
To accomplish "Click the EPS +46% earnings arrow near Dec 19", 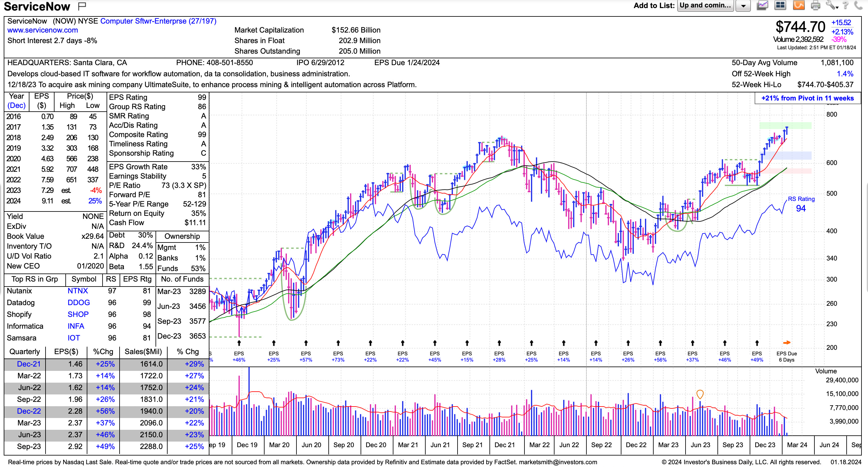I will point(239,343).
